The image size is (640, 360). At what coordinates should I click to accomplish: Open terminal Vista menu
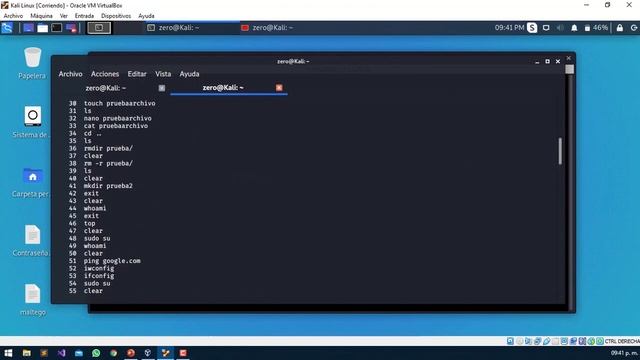point(163,74)
